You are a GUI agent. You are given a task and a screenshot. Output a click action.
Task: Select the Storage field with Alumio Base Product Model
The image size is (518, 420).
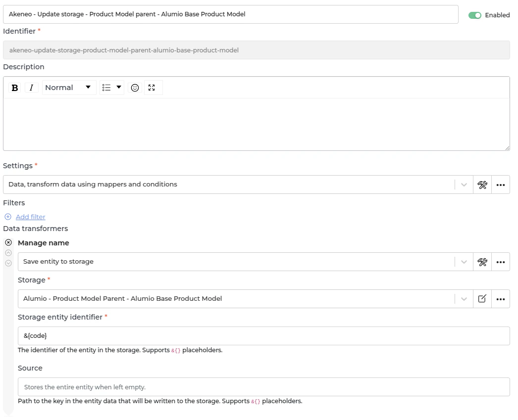pos(236,299)
